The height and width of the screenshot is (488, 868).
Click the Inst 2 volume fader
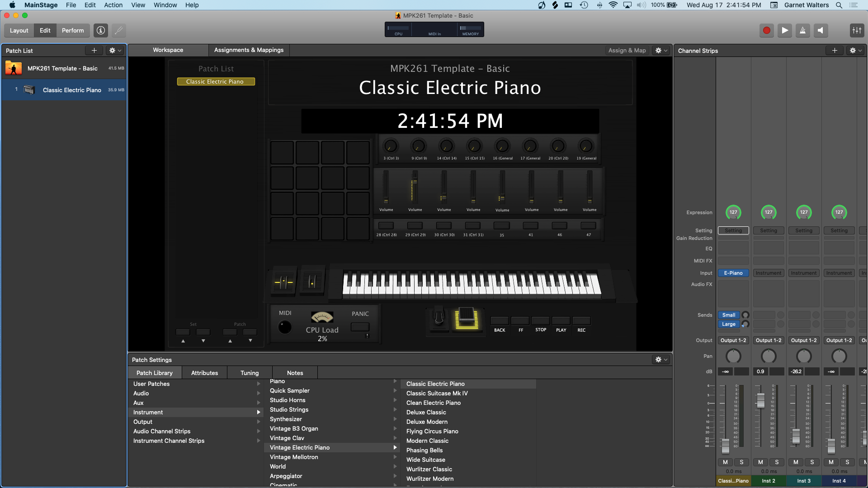(761, 400)
